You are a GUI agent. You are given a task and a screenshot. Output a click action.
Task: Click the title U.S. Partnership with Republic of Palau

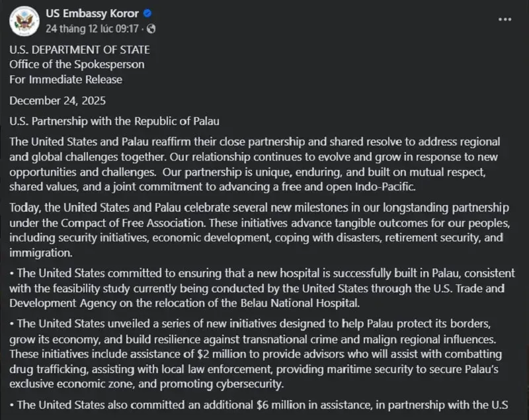(x=114, y=122)
